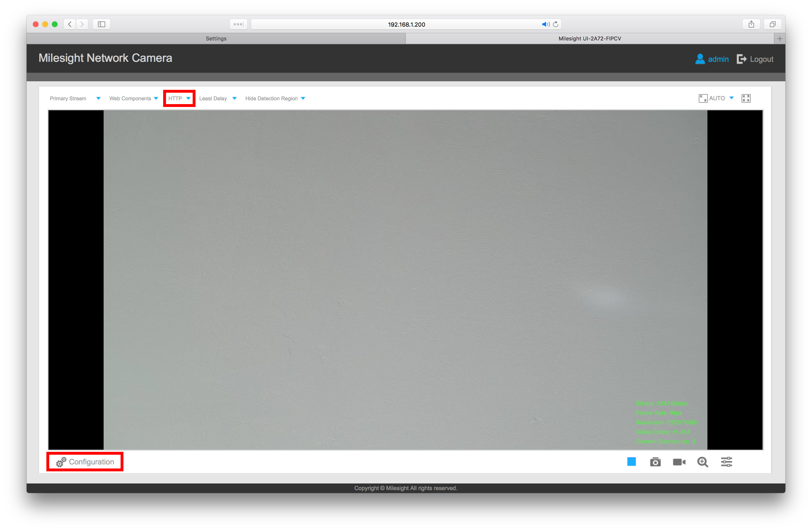Click the admin user profile icon

coord(700,59)
